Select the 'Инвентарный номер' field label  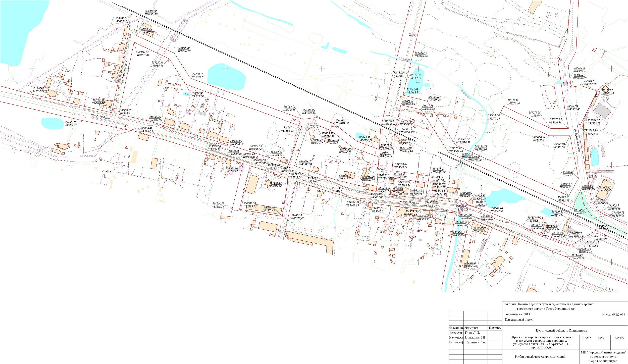519,320
